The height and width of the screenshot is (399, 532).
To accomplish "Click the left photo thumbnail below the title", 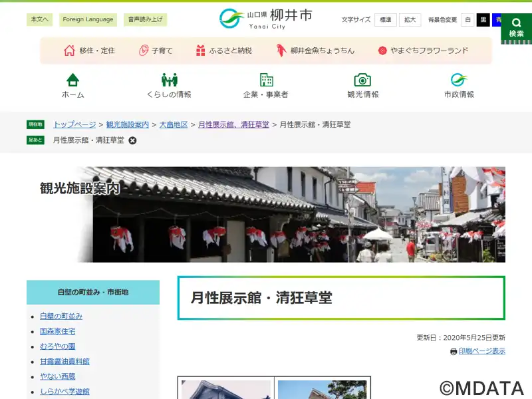I will pyautogui.click(x=226, y=389).
